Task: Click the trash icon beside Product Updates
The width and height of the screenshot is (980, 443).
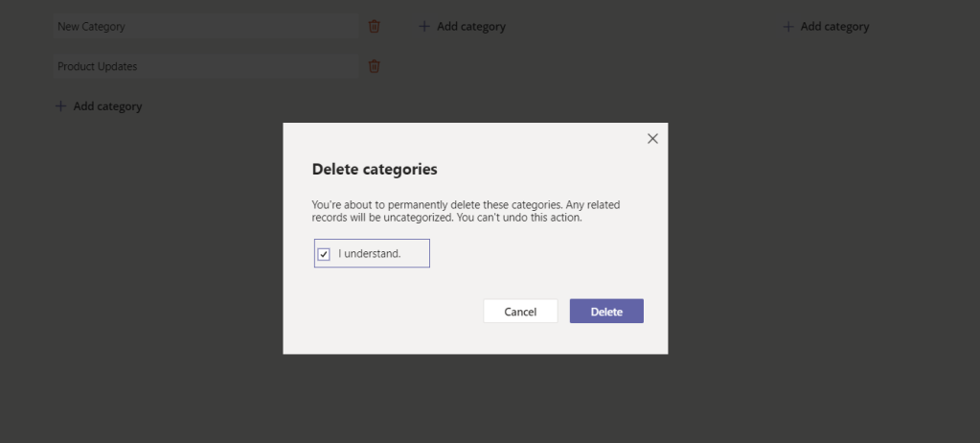Action: coord(375,66)
